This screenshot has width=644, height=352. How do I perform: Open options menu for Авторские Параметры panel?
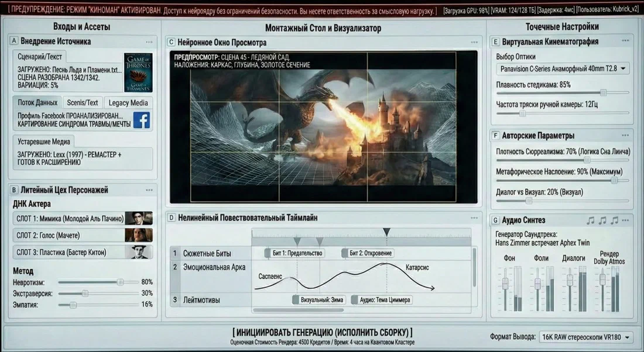coord(625,136)
